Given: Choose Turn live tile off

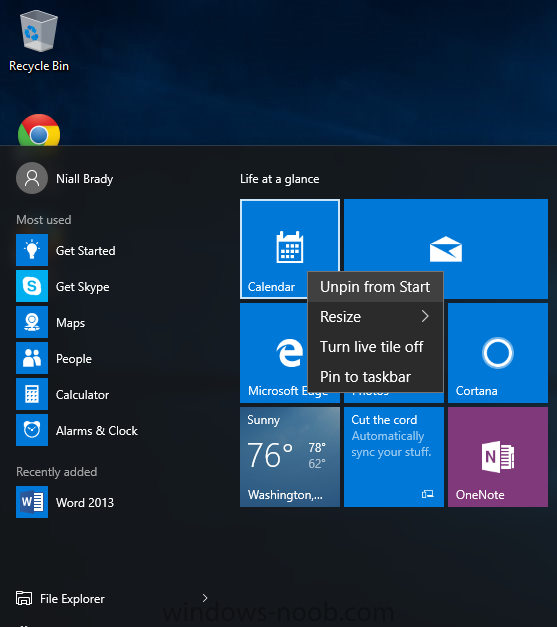Looking at the screenshot, I should pos(375,347).
